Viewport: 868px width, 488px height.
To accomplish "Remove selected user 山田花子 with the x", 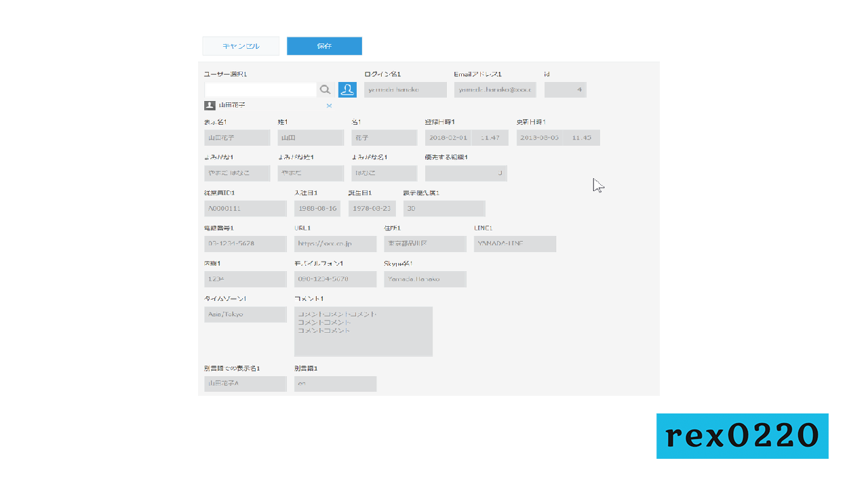I will (x=329, y=106).
